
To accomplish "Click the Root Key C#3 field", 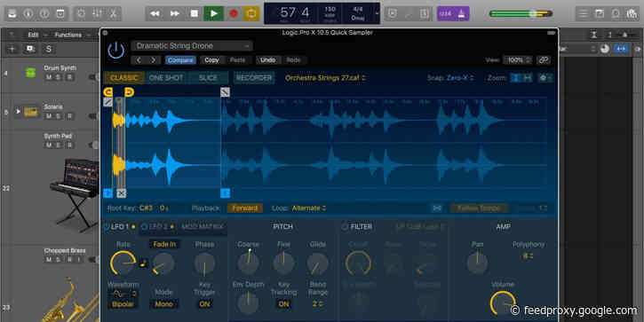I will tap(146, 208).
